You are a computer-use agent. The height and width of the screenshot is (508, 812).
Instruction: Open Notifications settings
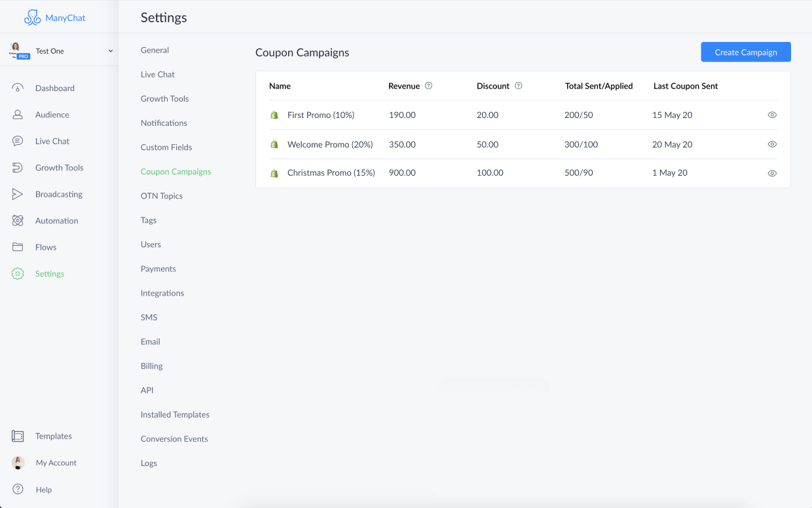(x=164, y=123)
